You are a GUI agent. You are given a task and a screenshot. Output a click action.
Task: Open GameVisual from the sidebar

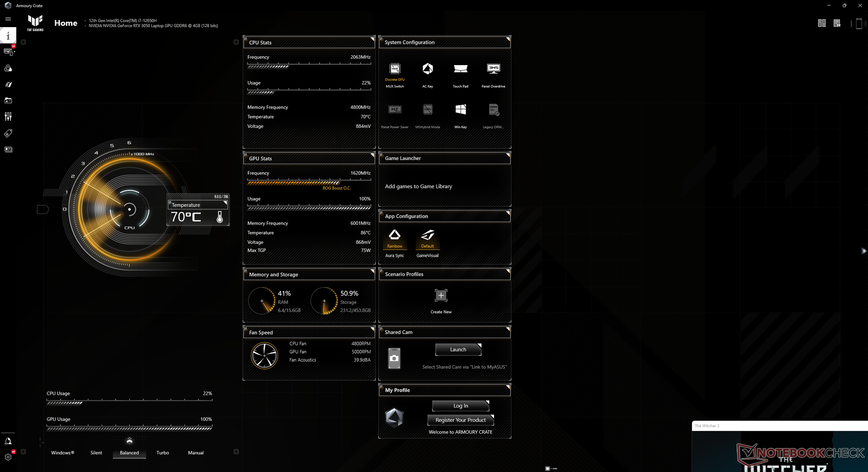coord(8,85)
